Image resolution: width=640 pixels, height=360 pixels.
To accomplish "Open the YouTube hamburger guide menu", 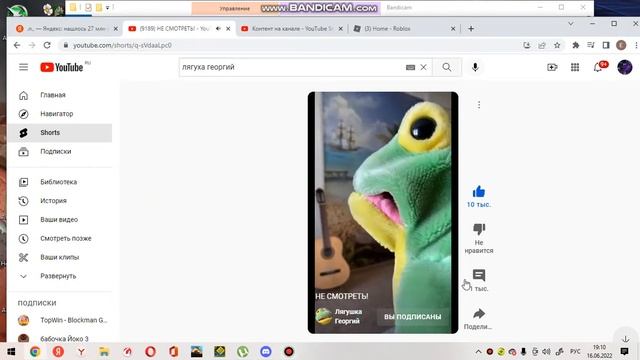I will [x=23, y=67].
